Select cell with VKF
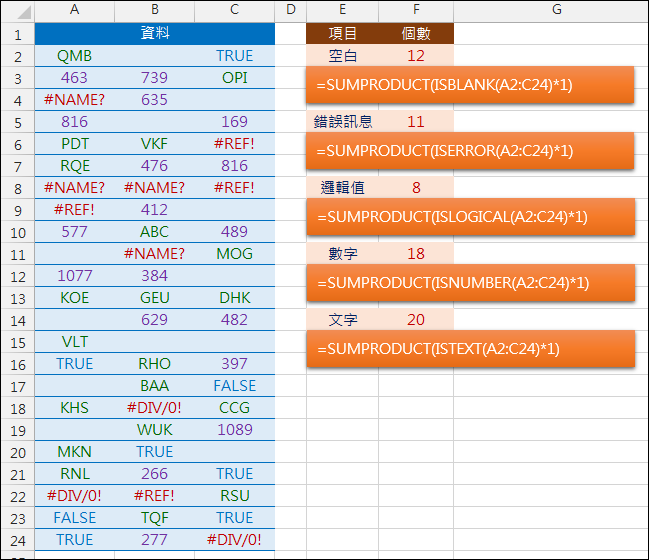This screenshot has width=649, height=560. click(x=154, y=144)
